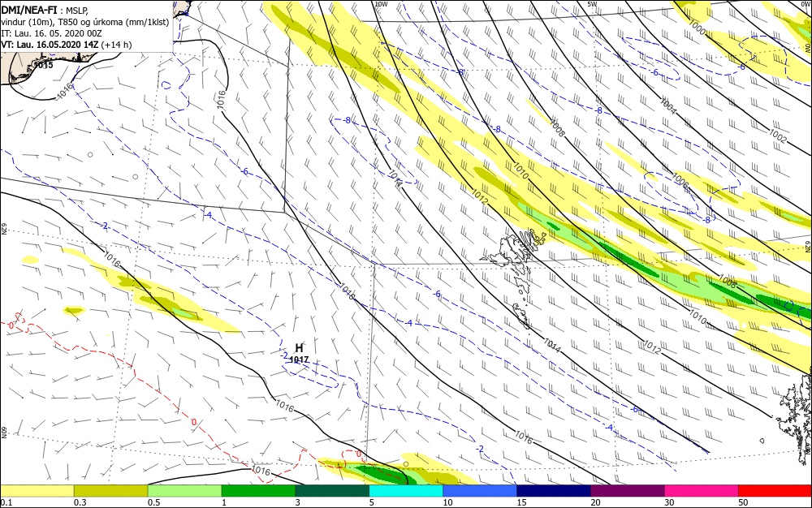Viewport: 812px width, 508px height.
Task: Click the '1017' pressure value below H
Action: tap(300, 359)
